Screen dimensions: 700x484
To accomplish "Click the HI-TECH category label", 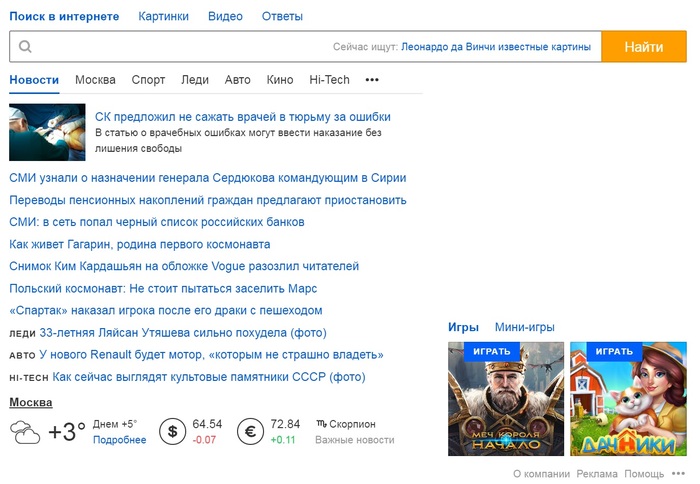I will click(29, 378).
